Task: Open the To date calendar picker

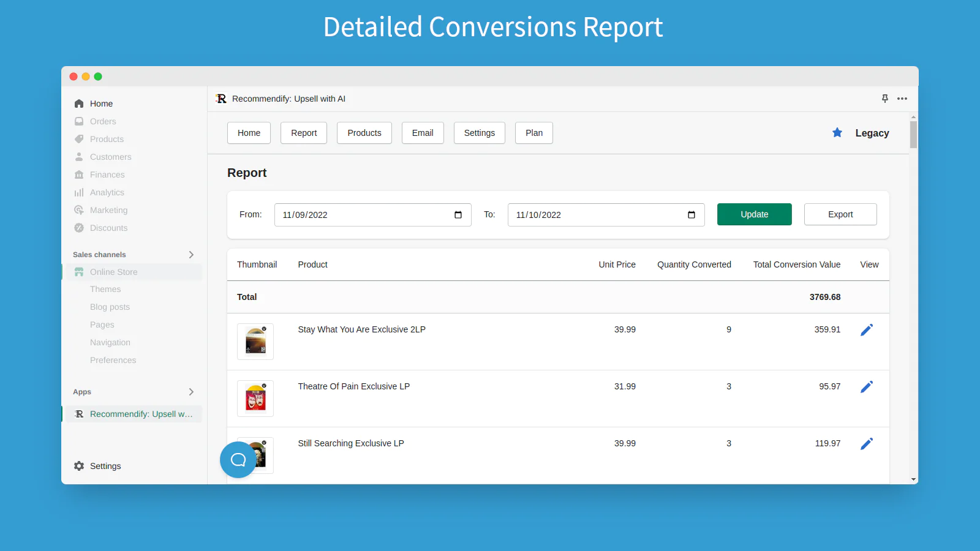Action: [x=692, y=215]
